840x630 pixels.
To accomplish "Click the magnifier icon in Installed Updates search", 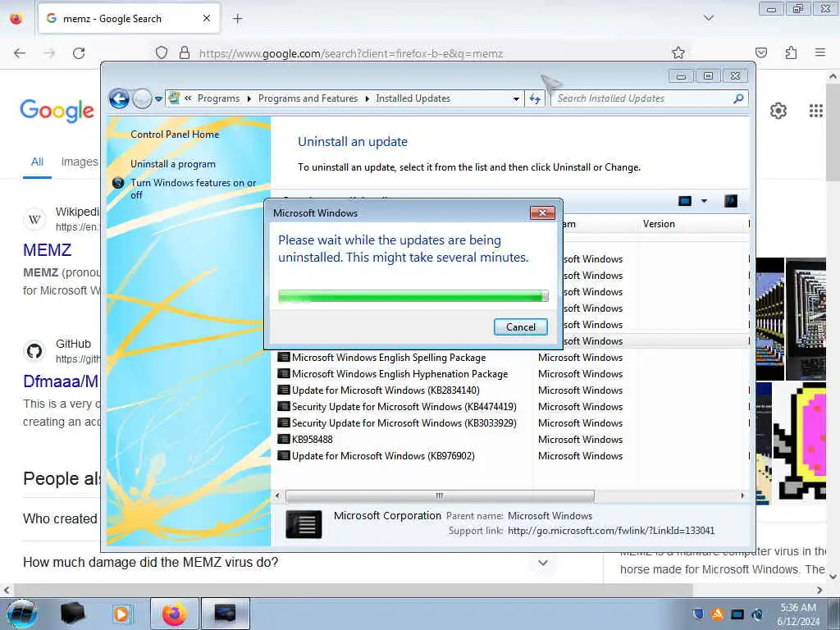I will tap(739, 98).
